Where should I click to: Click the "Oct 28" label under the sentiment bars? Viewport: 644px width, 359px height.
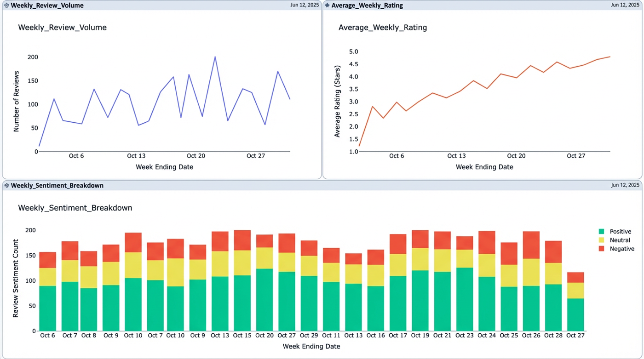click(x=553, y=336)
